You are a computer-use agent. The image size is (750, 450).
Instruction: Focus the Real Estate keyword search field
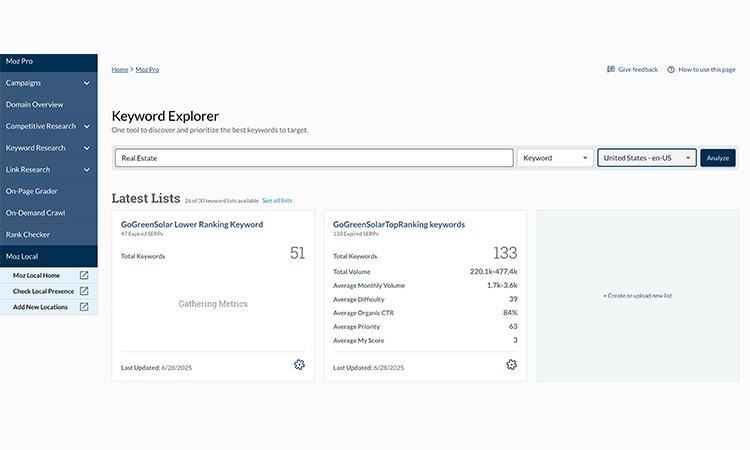314,158
